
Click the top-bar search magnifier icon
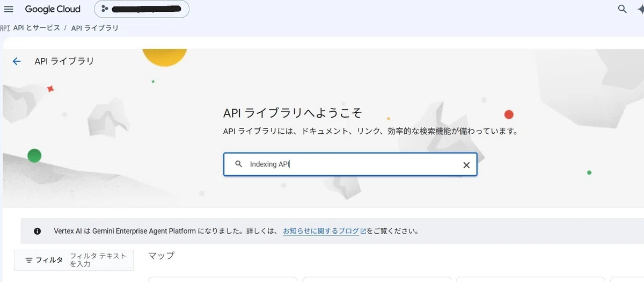623,9
